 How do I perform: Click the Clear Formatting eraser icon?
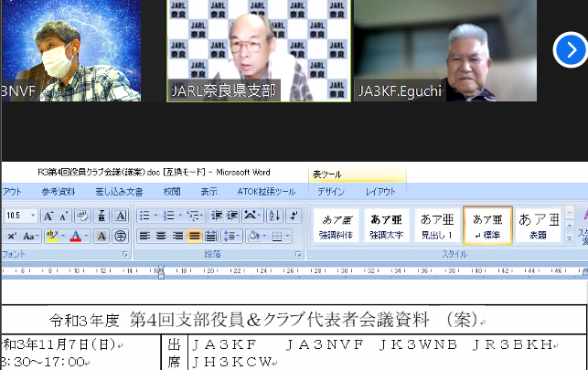coord(83,216)
